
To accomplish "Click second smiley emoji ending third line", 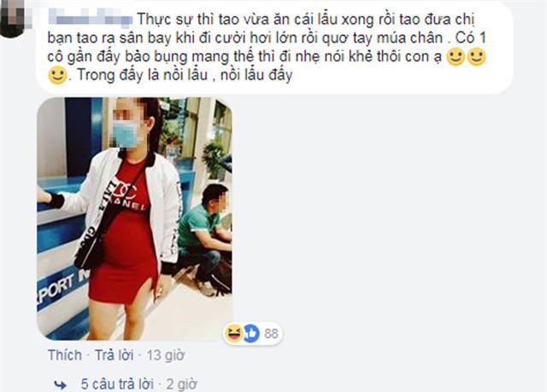I will point(477,57).
